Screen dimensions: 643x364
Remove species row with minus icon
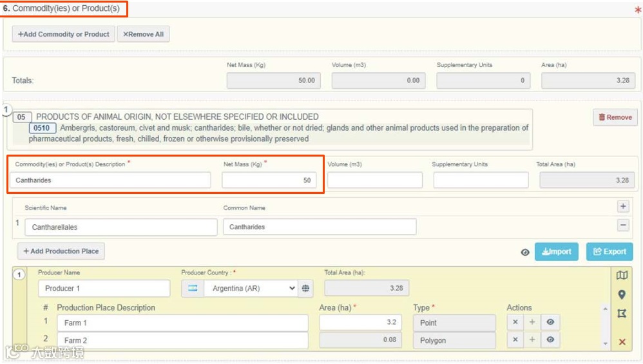623,225
